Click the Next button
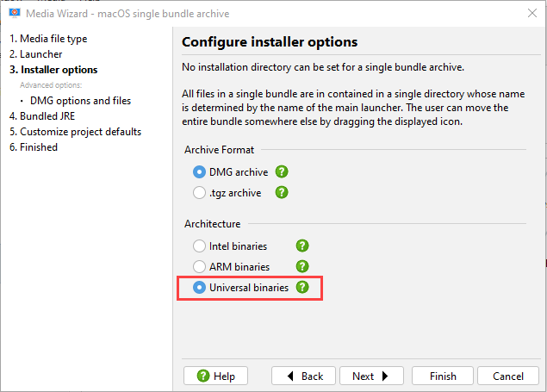Viewport: 547px width, 392px height. (x=371, y=376)
